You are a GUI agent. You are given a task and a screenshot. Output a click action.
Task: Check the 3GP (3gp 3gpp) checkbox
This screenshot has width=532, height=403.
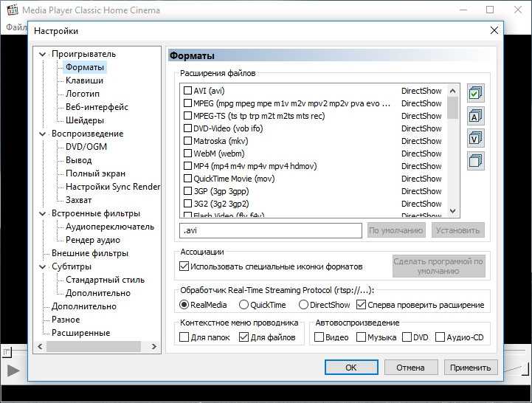click(187, 191)
